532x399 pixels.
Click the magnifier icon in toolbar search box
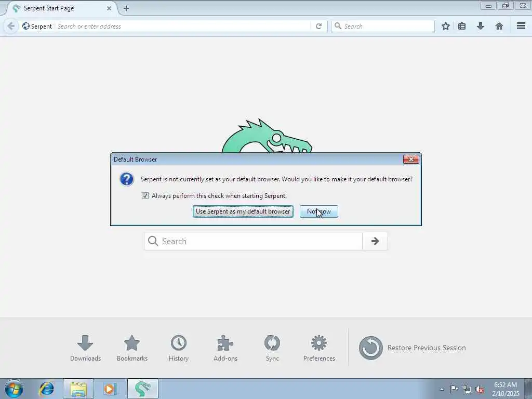tap(338, 26)
